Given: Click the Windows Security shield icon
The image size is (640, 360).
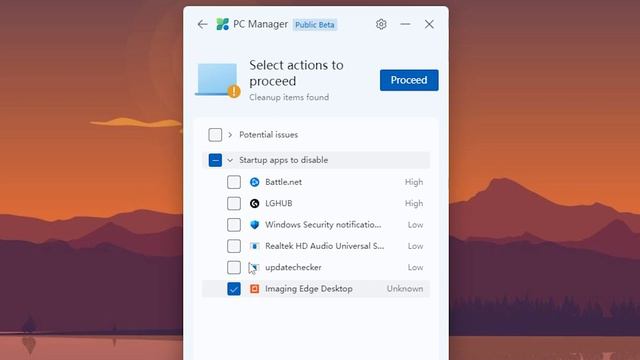Looking at the screenshot, I should tap(254, 225).
